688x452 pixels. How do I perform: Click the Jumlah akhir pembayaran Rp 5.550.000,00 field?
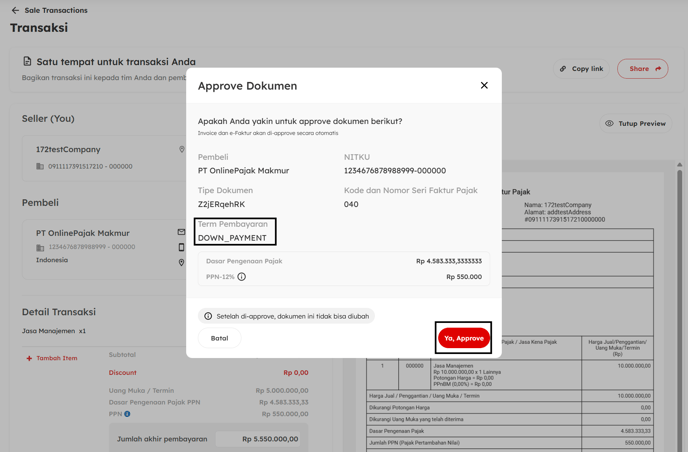click(258, 439)
